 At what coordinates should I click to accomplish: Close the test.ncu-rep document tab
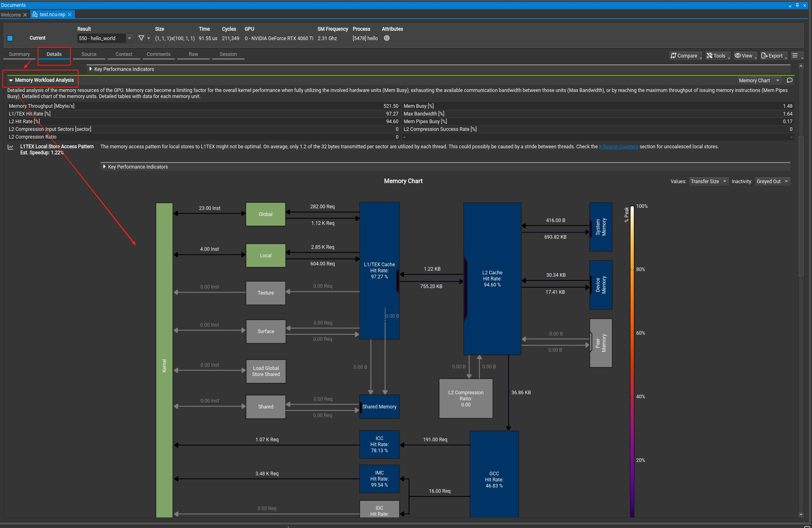(x=70, y=15)
